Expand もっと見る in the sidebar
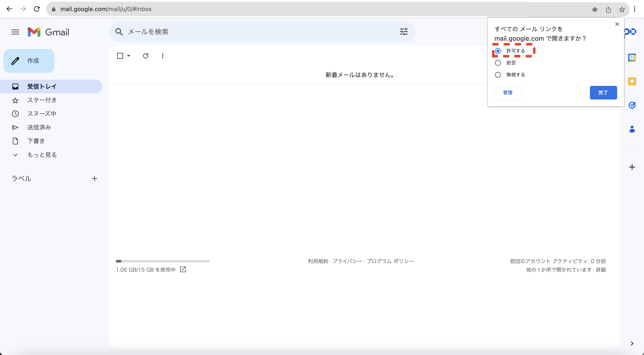 click(x=42, y=155)
